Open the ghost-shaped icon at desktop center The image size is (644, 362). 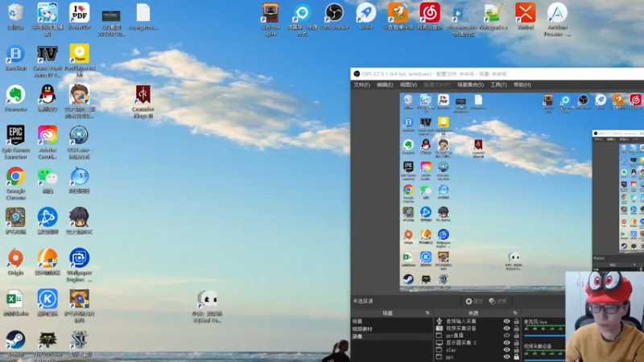pyautogui.click(x=207, y=306)
